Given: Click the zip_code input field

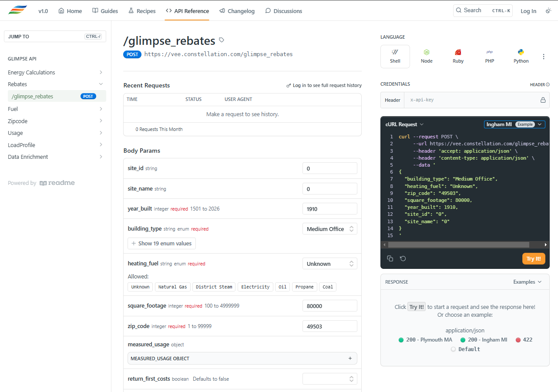Looking at the screenshot, I should pos(330,326).
